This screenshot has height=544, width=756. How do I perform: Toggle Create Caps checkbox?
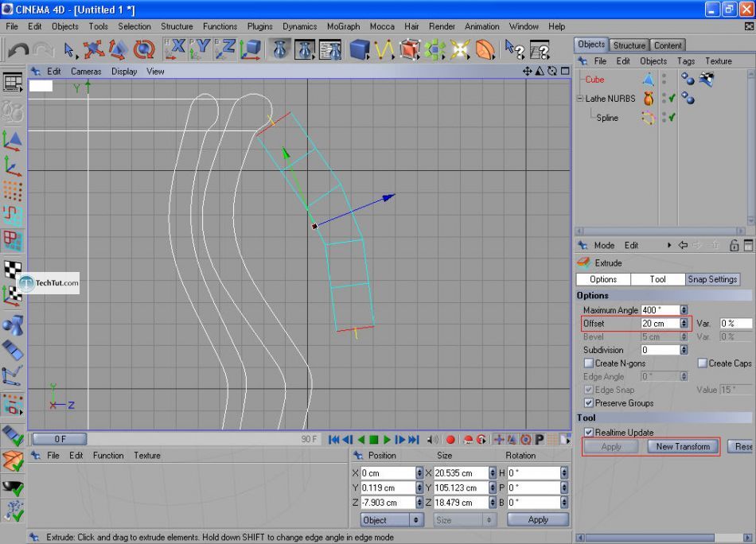(x=702, y=363)
